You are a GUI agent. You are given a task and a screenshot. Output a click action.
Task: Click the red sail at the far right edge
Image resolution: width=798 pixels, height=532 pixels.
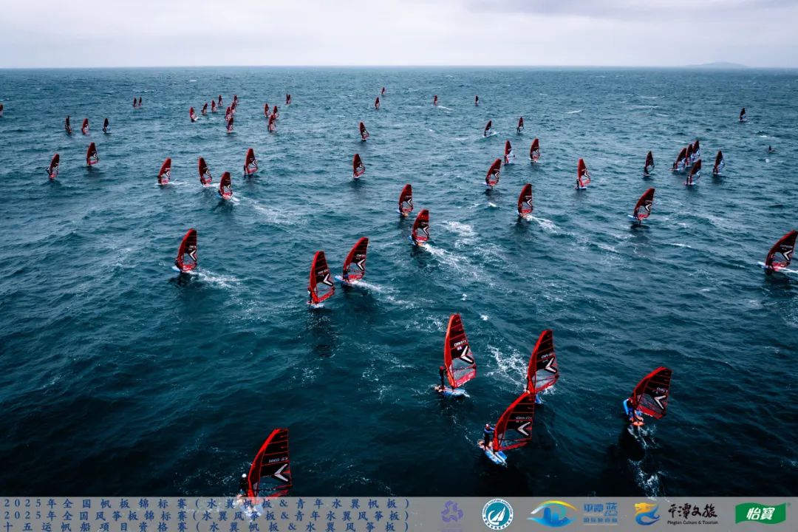(781, 250)
